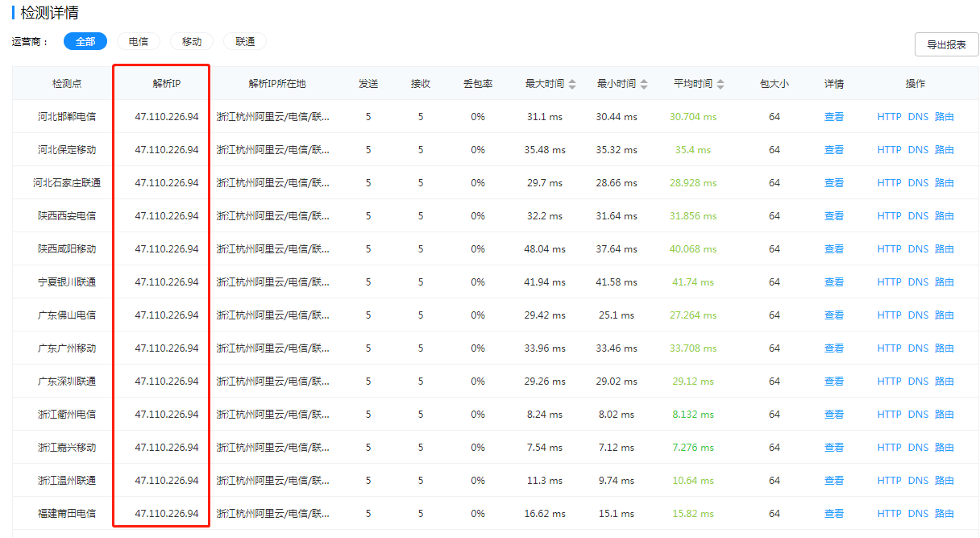Click the 导出报表 button
The width and height of the screenshot is (980, 538).
pos(946,45)
